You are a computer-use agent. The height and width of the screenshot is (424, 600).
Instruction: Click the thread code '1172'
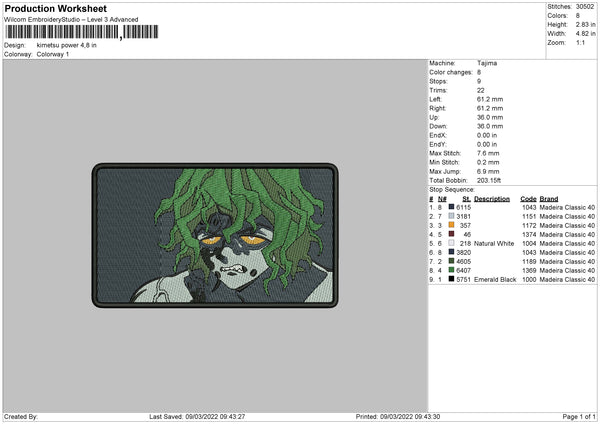click(x=529, y=225)
